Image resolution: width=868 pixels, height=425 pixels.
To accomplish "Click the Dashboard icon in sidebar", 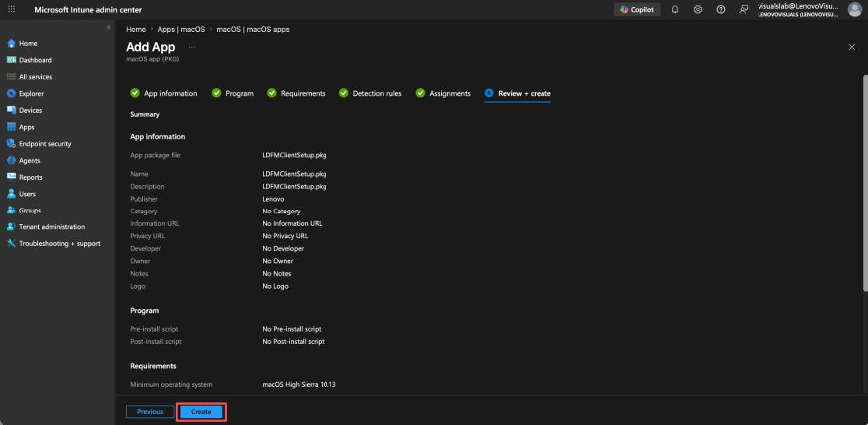I will coord(11,60).
